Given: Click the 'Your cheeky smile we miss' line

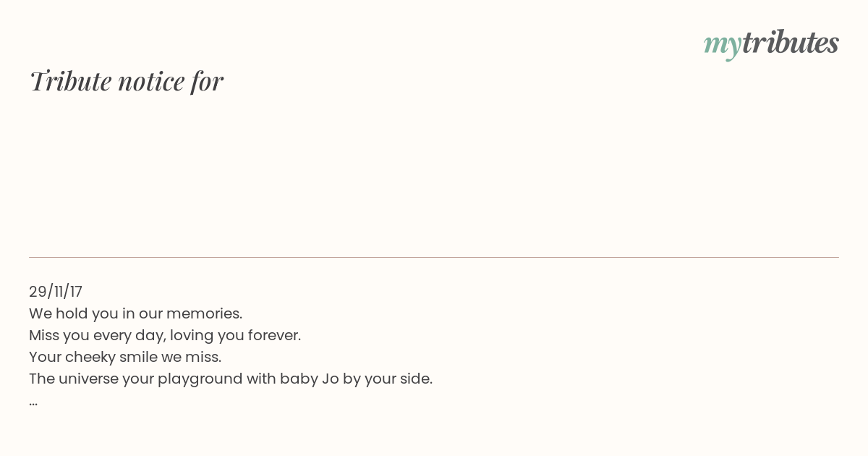Looking at the screenshot, I should (x=125, y=357).
